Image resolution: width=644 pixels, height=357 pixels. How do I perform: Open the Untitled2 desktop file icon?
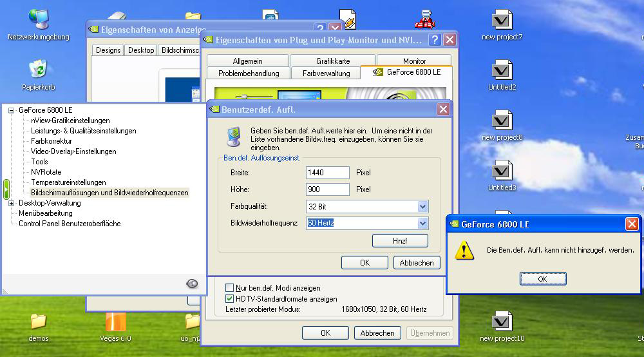(502, 70)
